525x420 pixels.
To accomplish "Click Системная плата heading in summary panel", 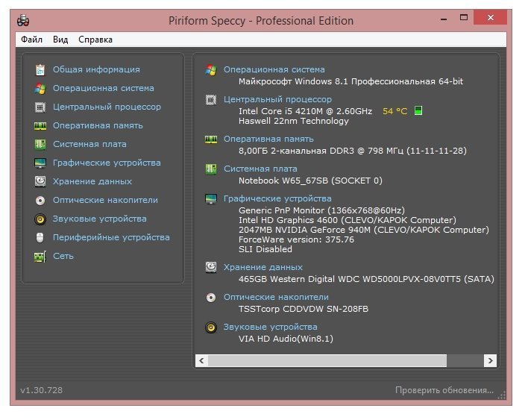I will point(260,169).
